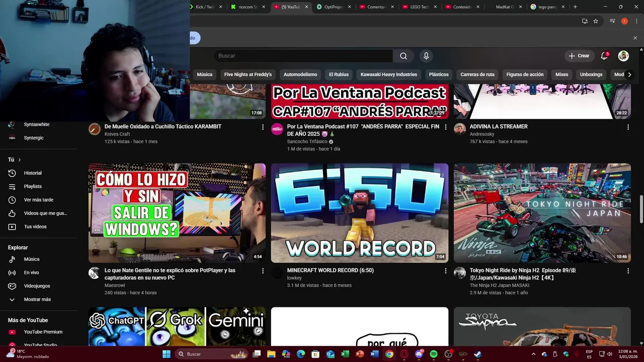Open the new tab plus button
644x362 pixels.
click(x=575, y=7)
